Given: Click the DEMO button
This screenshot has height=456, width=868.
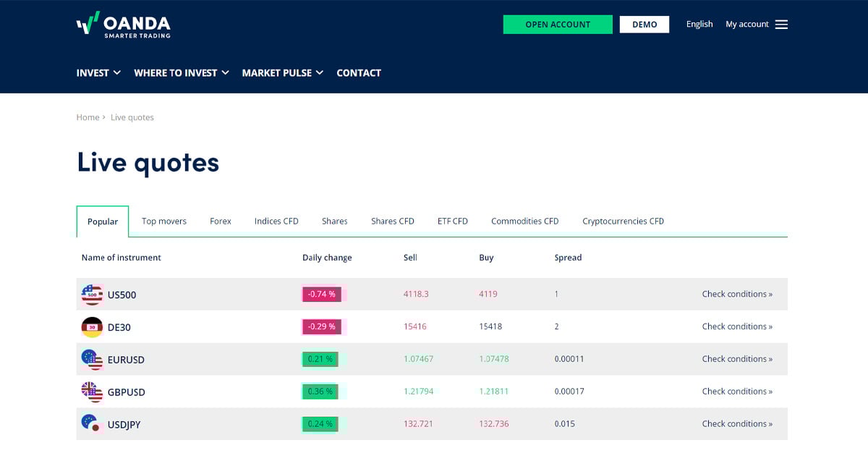Looking at the screenshot, I should pos(644,24).
